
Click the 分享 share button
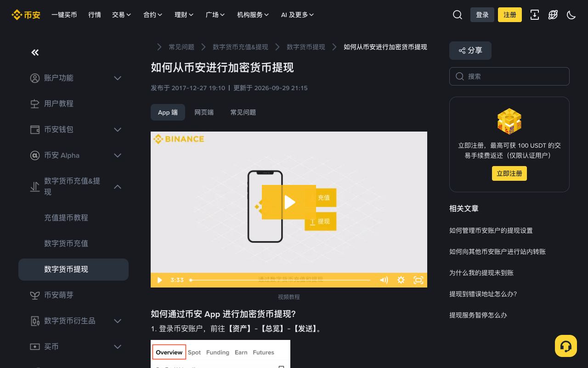470,51
